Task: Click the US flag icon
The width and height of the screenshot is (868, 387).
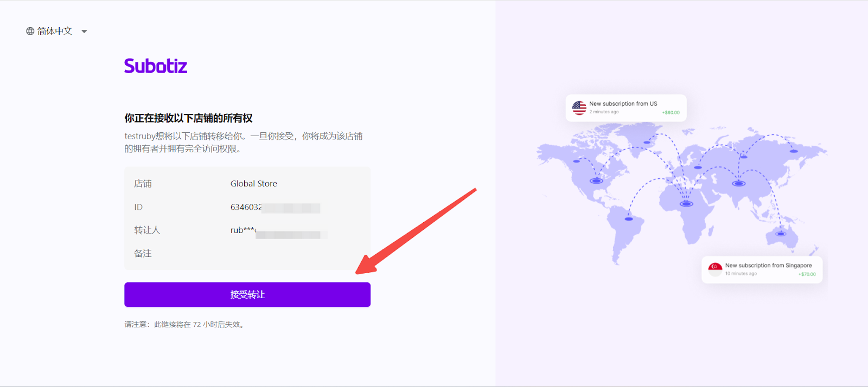Action: click(x=579, y=108)
